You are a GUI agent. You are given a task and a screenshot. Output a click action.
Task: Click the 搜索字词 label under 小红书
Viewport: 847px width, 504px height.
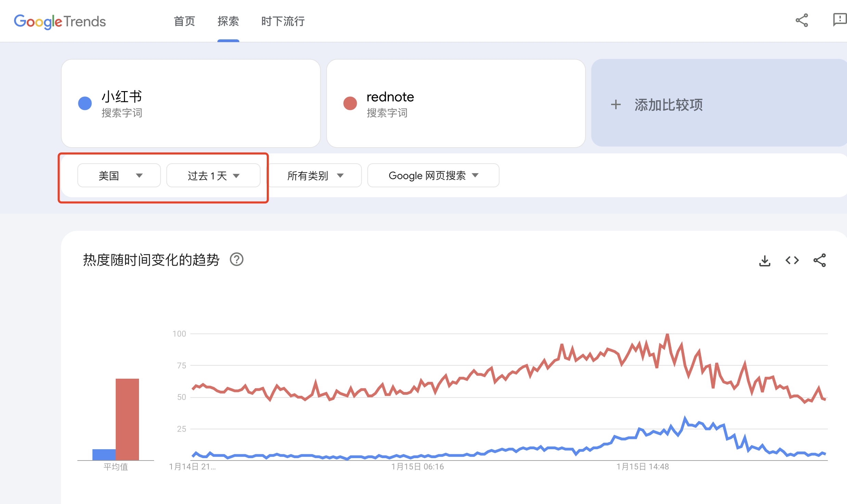point(122,113)
